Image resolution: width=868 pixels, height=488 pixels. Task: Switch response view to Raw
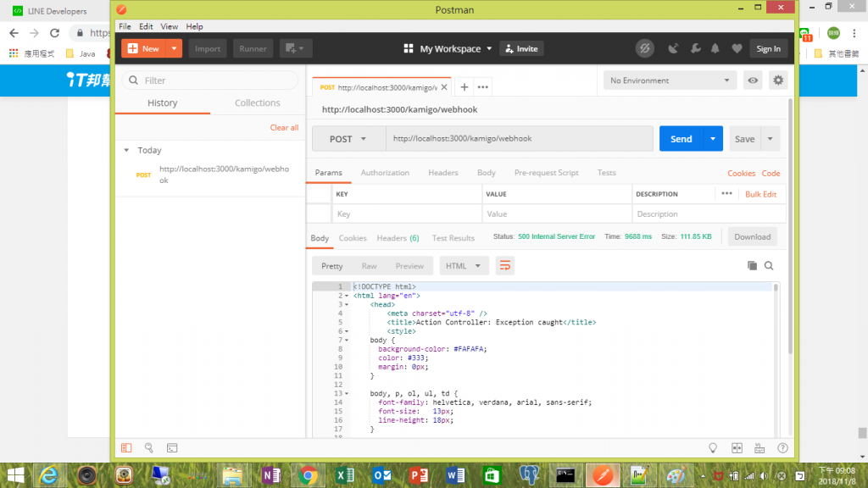pos(369,266)
